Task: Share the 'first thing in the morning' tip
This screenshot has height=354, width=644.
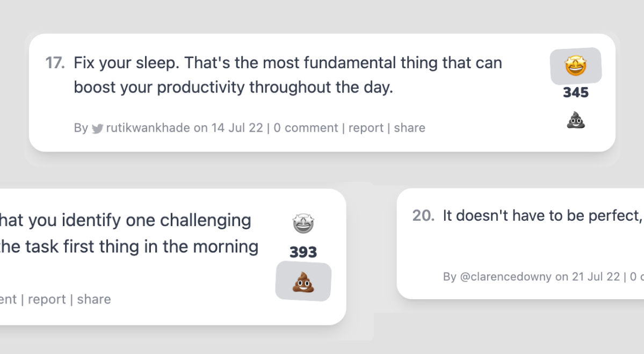Action: [x=94, y=299]
